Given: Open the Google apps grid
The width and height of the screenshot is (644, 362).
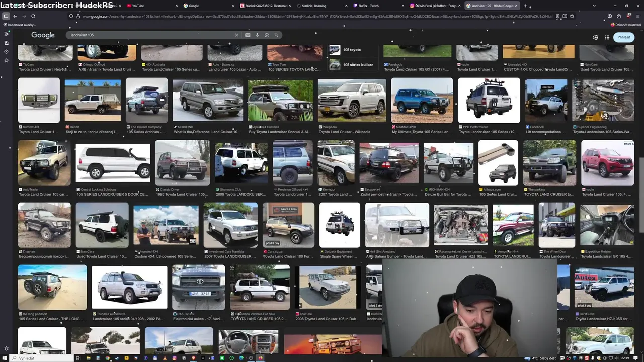Looking at the screenshot, I should 607,37.
